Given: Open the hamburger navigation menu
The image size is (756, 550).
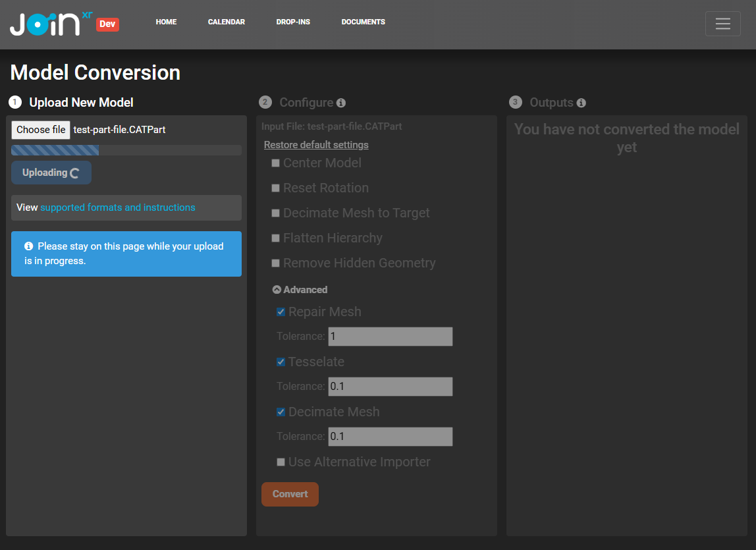Looking at the screenshot, I should coord(722,23).
